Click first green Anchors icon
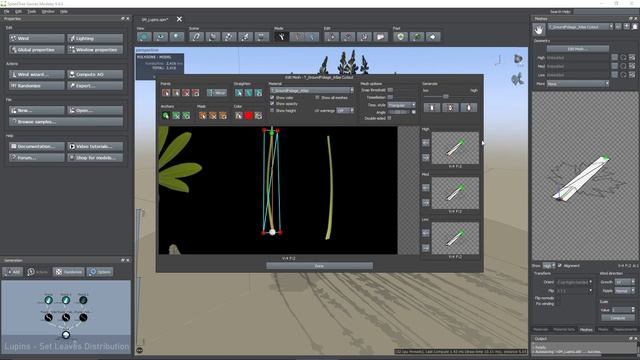This screenshot has width=640, height=360. [166, 116]
